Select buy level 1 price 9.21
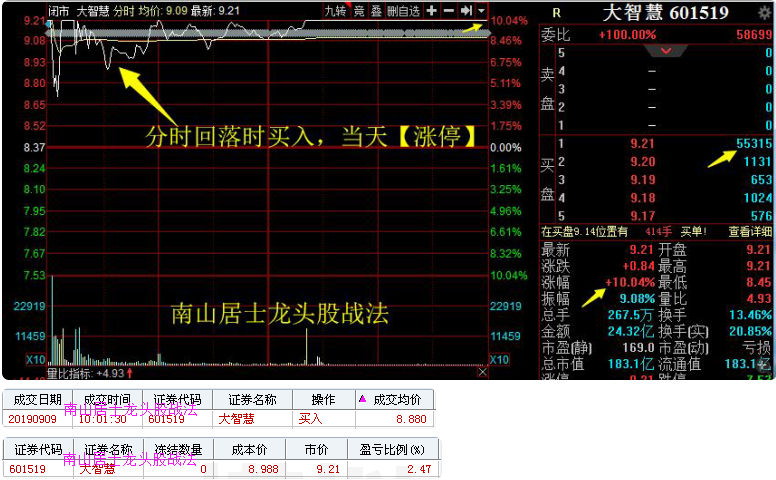Image resolution: width=776 pixels, height=480 pixels. pyautogui.click(x=642, y=144)
